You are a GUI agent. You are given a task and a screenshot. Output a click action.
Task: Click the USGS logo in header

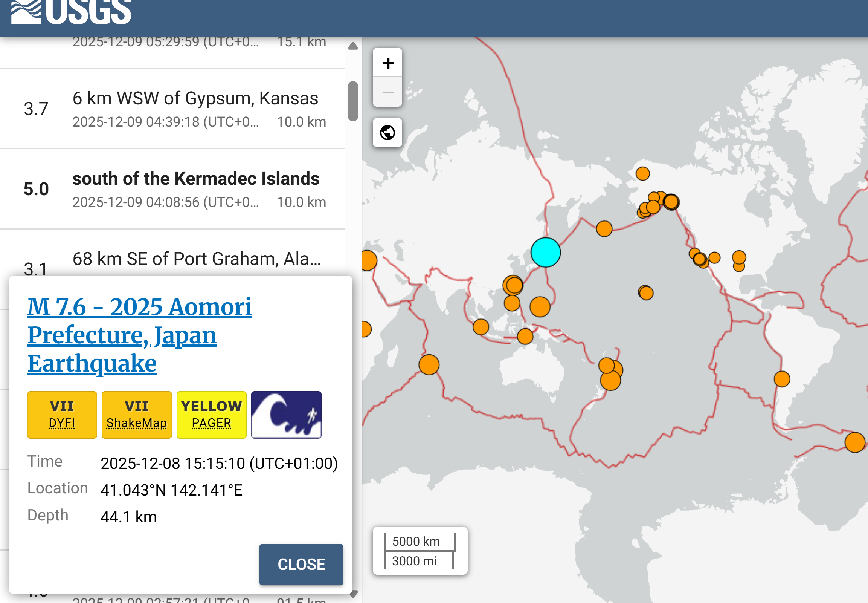pos(71,11)
